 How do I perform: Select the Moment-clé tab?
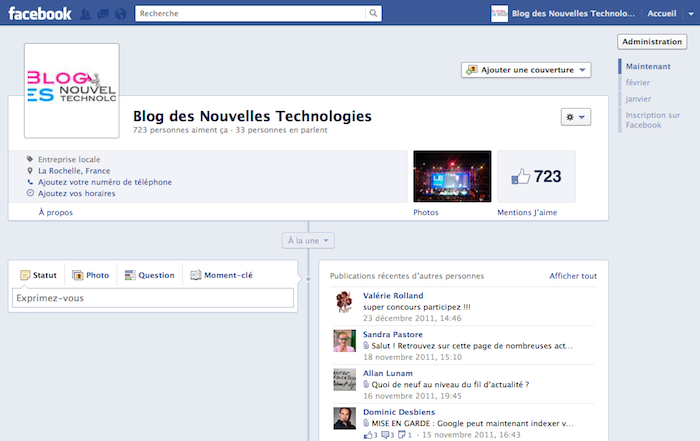[x=221, y=275]
